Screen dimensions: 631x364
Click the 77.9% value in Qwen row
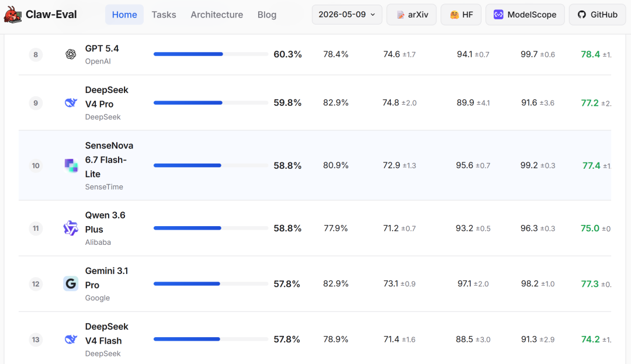click(x=335, y=228)
